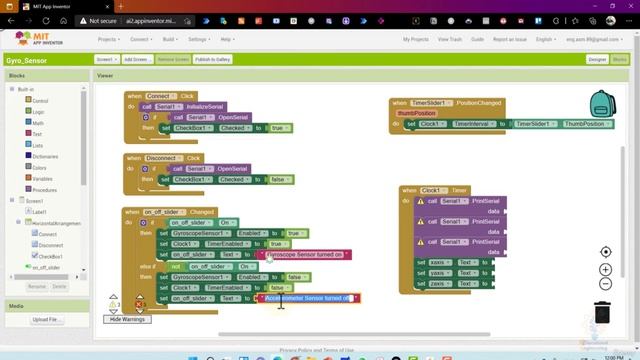Click the workspace vertical scrollbar
640x360 pixels.
coord(622,211)
